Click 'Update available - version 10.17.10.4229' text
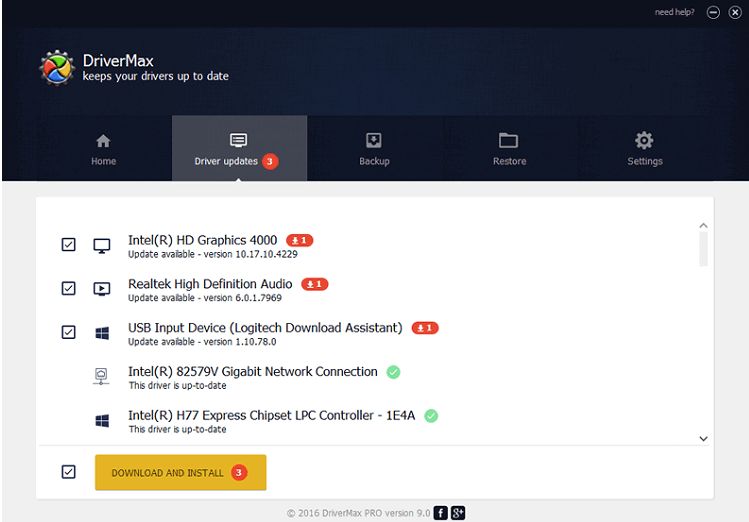Screen dimensions: 749x522 [213, 254]
